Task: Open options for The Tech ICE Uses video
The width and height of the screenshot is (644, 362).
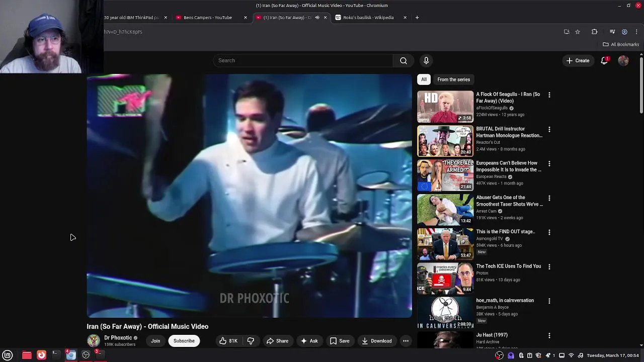Action: tap(549, 266)
